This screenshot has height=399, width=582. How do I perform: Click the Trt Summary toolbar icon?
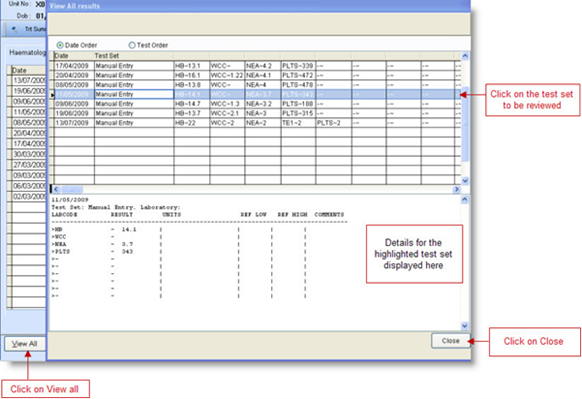click(x=14, y=29)
